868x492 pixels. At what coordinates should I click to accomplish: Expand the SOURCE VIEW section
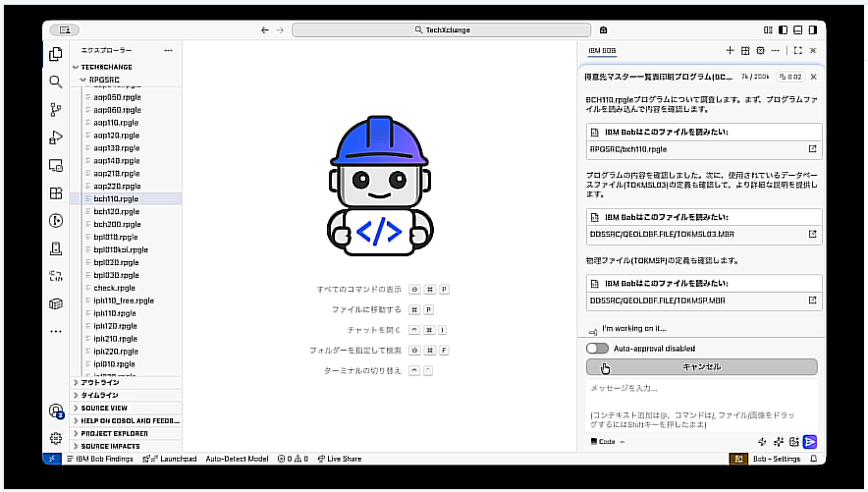coord(127,408)
